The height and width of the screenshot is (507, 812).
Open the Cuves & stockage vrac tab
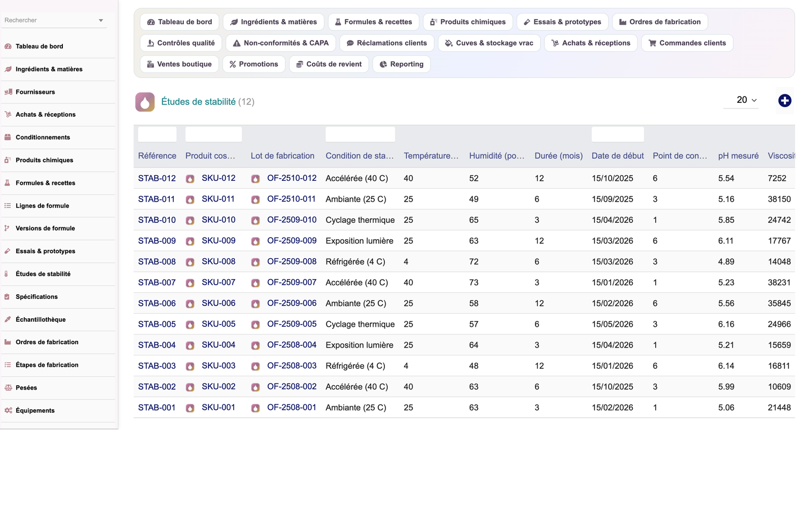coord(489,43)
